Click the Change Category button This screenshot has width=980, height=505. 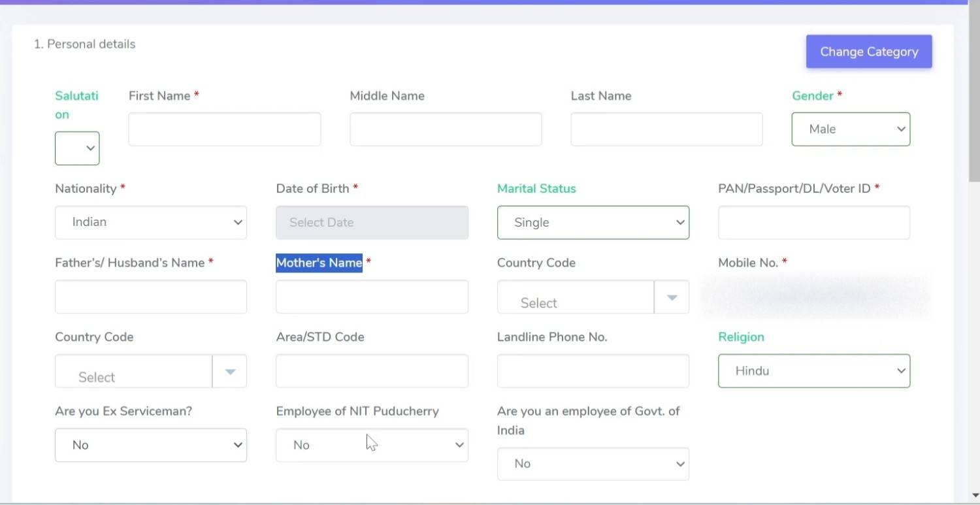pos(868,52)
